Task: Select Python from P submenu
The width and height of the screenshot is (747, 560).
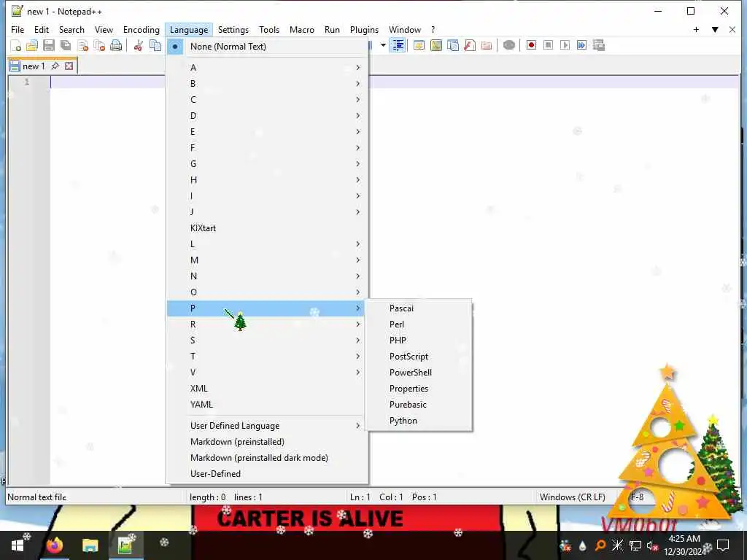Action: tap(418, 421)
